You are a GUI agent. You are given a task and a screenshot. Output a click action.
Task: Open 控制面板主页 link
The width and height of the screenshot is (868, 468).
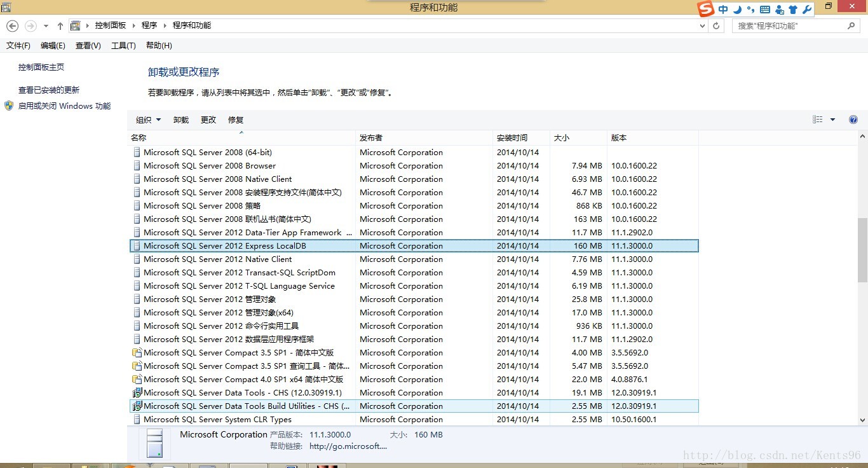(x=41, y=67)
